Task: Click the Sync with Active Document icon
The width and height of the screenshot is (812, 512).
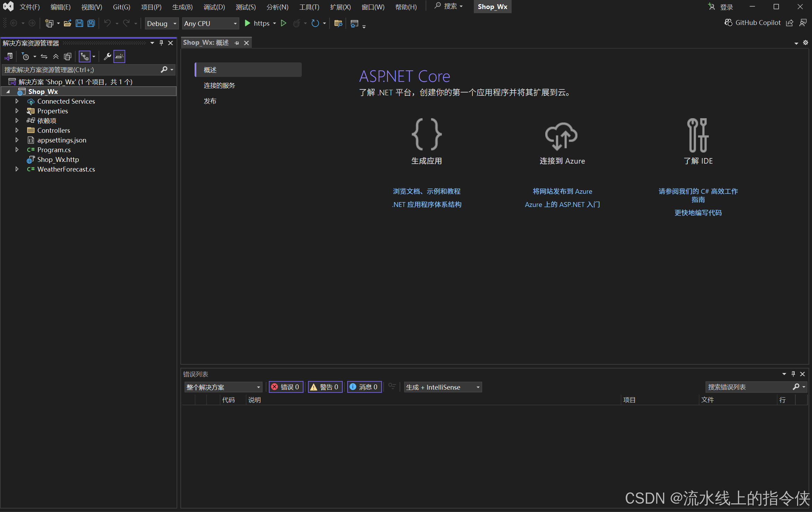Action: pos(44,57)
